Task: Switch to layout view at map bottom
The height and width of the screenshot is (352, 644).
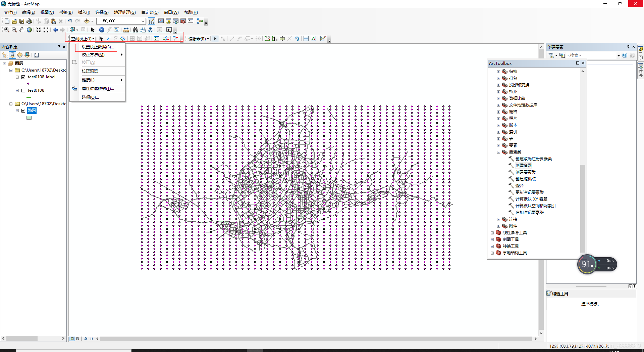Action: coord(77,339)
